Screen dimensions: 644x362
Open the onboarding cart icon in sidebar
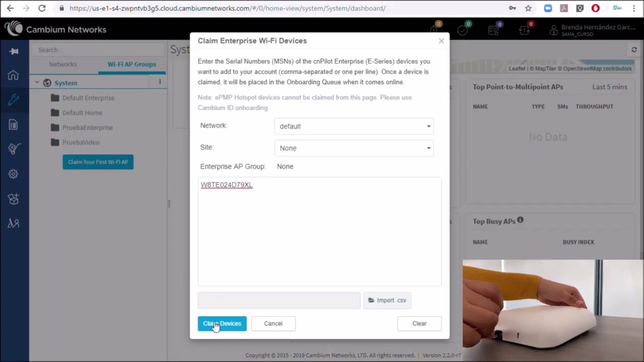click(x=14, y=149)
